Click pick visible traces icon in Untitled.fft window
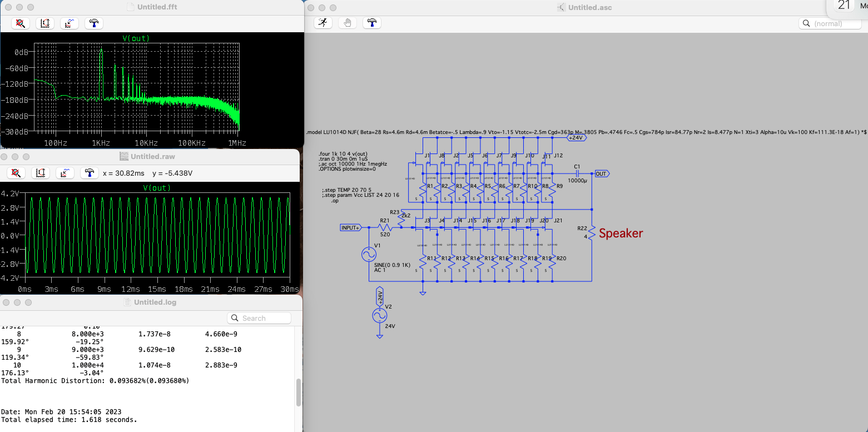Viewport: 868px width, 432px height. pyautogui.click(x=70, y=23)
